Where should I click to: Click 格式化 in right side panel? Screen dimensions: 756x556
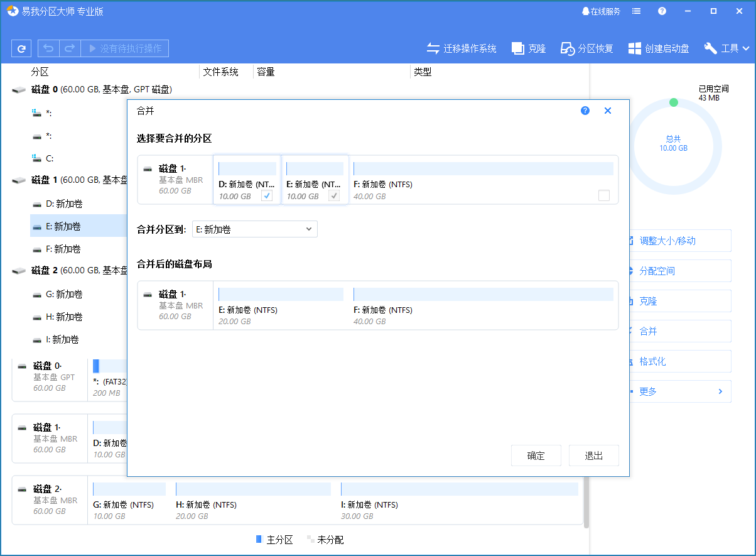[x=680, y=361]
